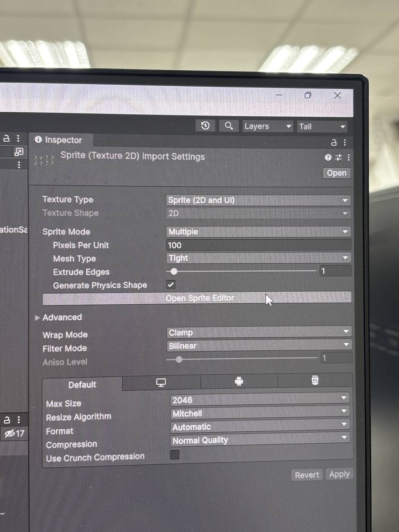Screen dimensions: 399x532
Task: Open the Resize Algorithm dropdown
Action: (260, 413)
